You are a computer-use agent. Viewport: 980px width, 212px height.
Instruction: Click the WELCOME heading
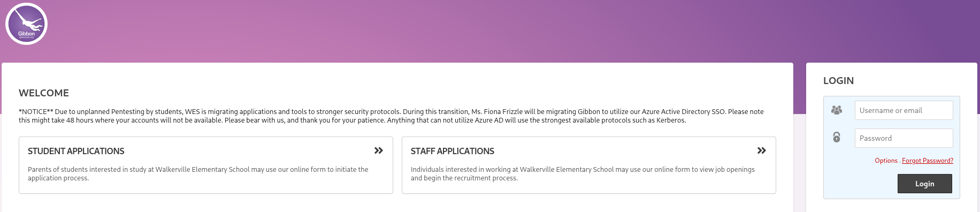[x=44, y=93]
